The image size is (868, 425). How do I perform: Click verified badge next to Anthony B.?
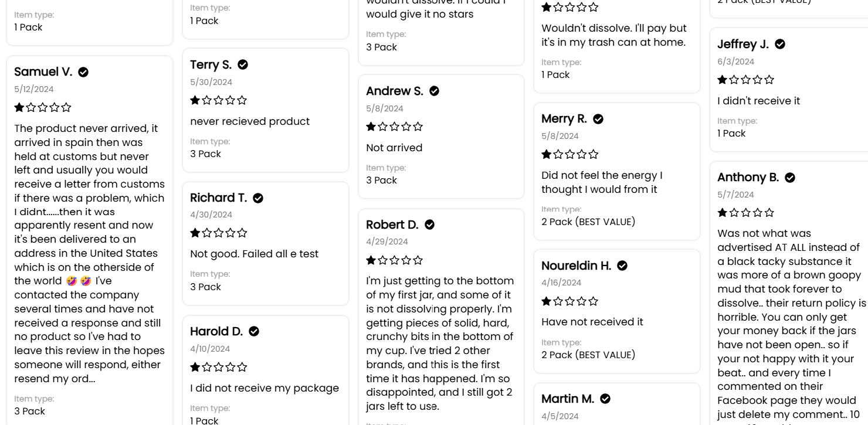790,178
